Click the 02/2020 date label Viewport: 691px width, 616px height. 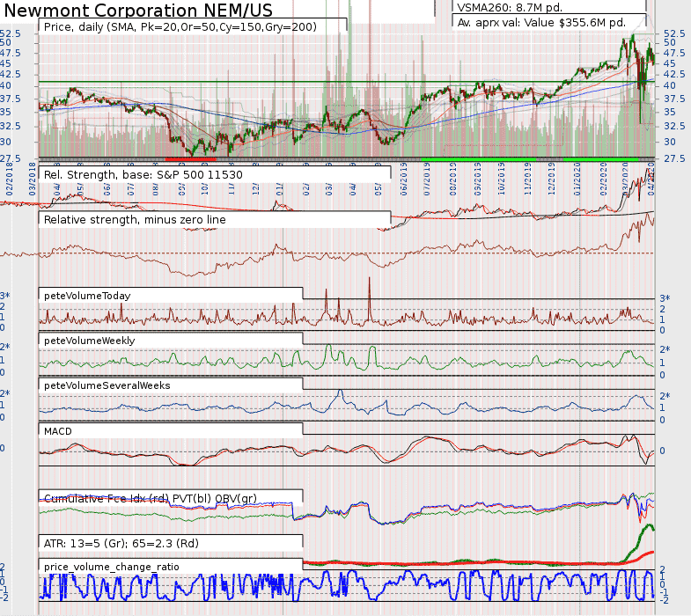tap(603, 179)
